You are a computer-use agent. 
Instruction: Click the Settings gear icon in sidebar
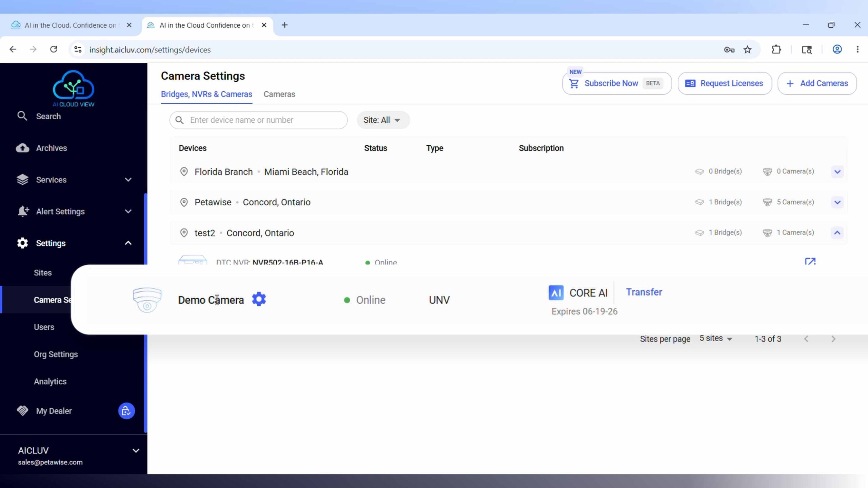(x=22, y=243)
